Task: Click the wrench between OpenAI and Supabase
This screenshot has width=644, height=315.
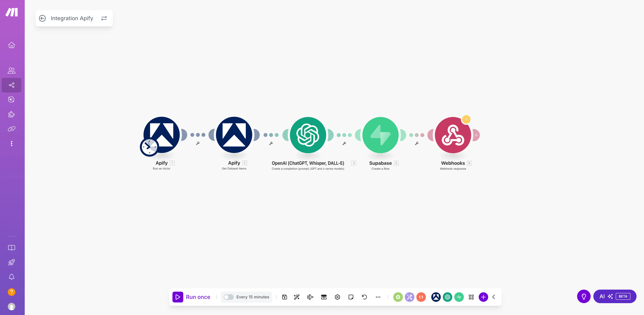Action: [344, 143]
